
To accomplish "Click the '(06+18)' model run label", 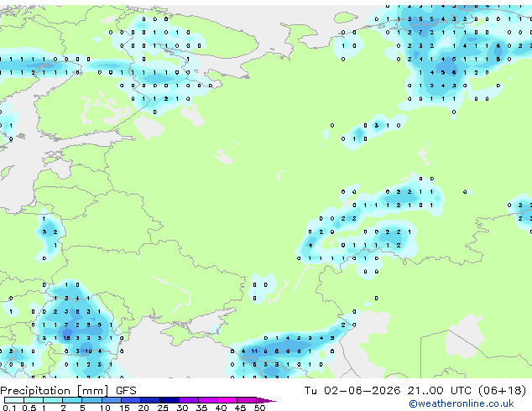I will click(x=502, y=390).
